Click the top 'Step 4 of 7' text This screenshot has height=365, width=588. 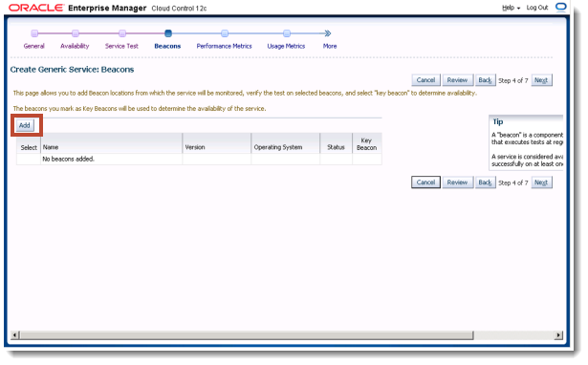513,80
